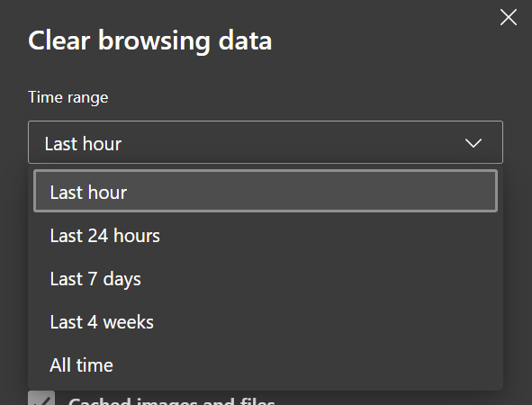This screenshot has height=405, width=532.
Task: Click the Last hour text inside combo box
Action: click(83, 144)
